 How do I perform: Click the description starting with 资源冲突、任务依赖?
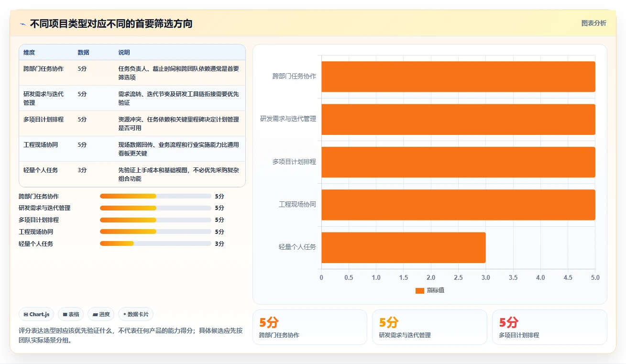pyautogui.click(x=179, y=123)
